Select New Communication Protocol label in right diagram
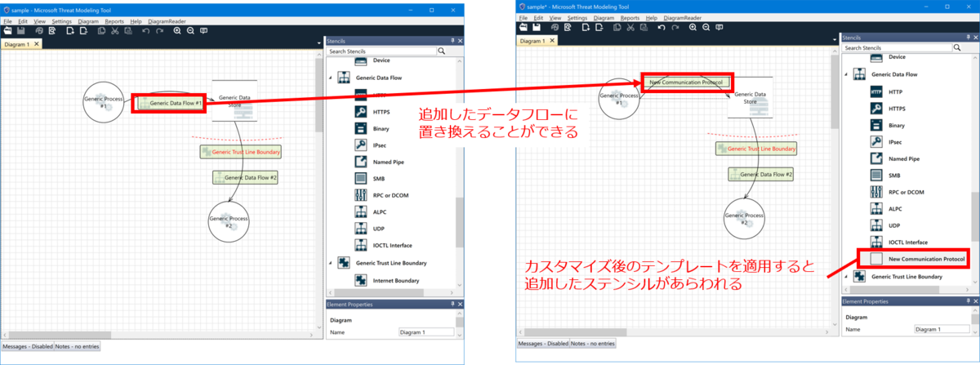The height and width of the screenshot is (365, 980). pyautogui.click(x=687, y=82)
